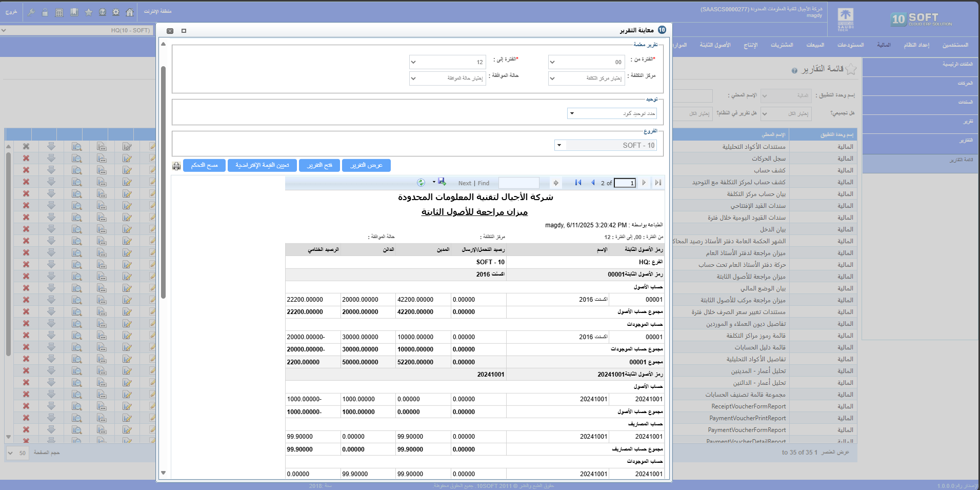Click the report Find text input field
980x490 pixels.
coord(518,183)
